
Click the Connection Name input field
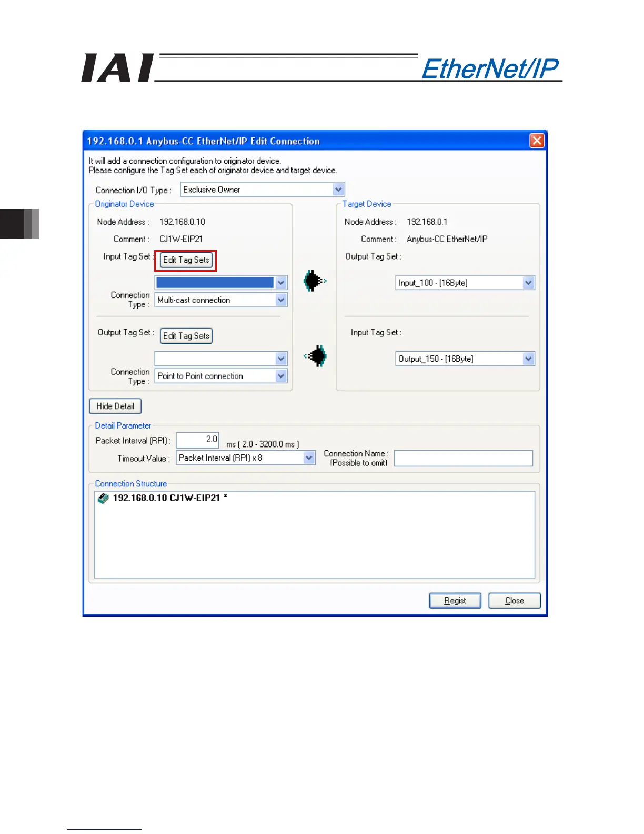(x=464, y=458)
